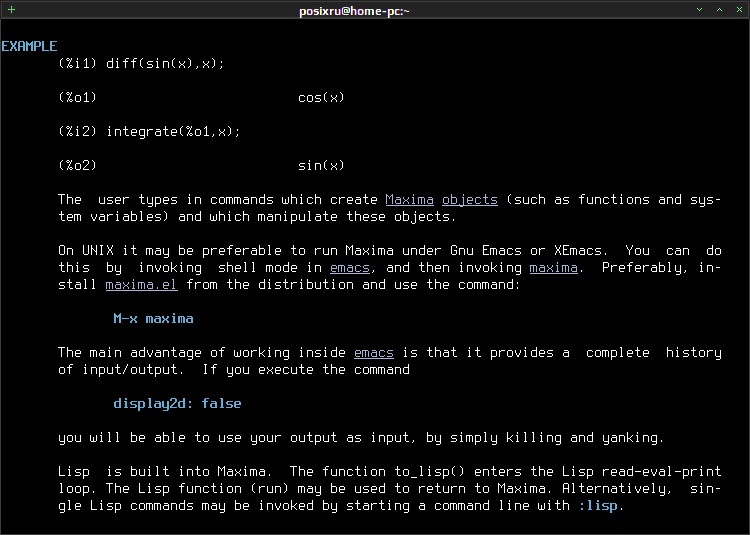The width and height of the screenshot is (750, 535).
Task: Click the display2d: false command
Action: pos(177,404)
